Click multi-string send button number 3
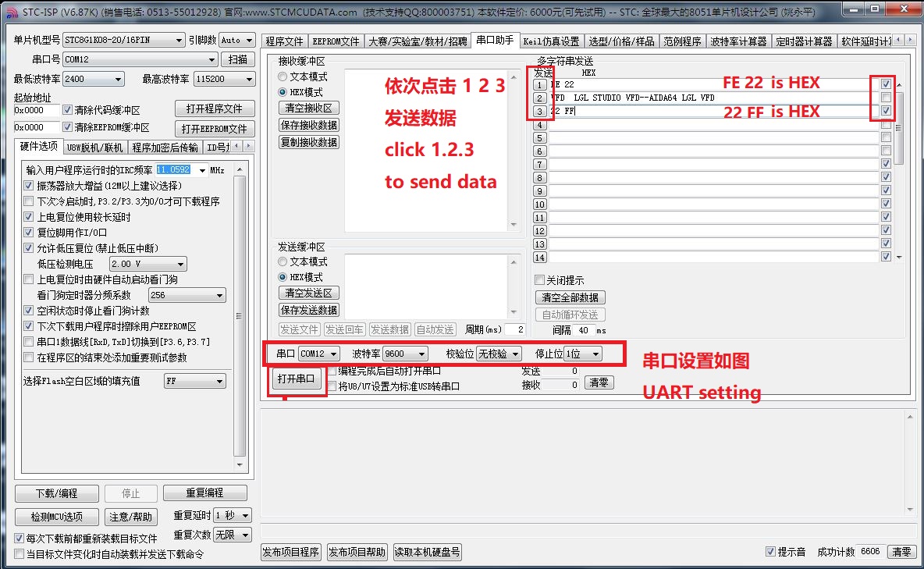Image resolution: width=924 pixels, height=569 pixels. (x=539, y=111)
